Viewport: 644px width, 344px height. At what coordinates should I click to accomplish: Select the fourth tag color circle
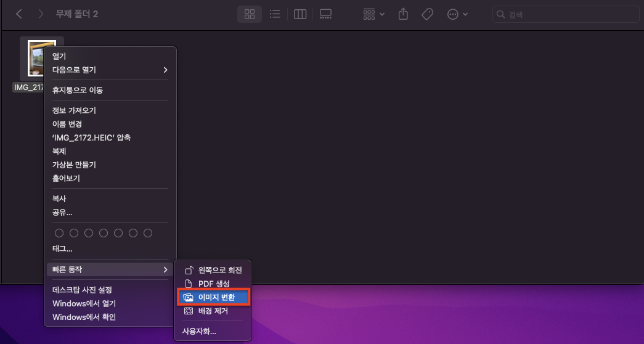(104, 233)
